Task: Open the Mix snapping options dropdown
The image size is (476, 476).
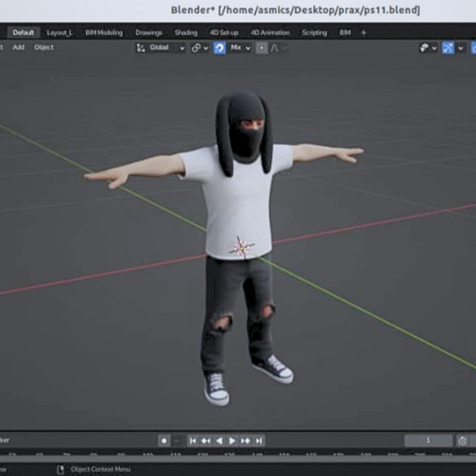Action: coord(240,48)
